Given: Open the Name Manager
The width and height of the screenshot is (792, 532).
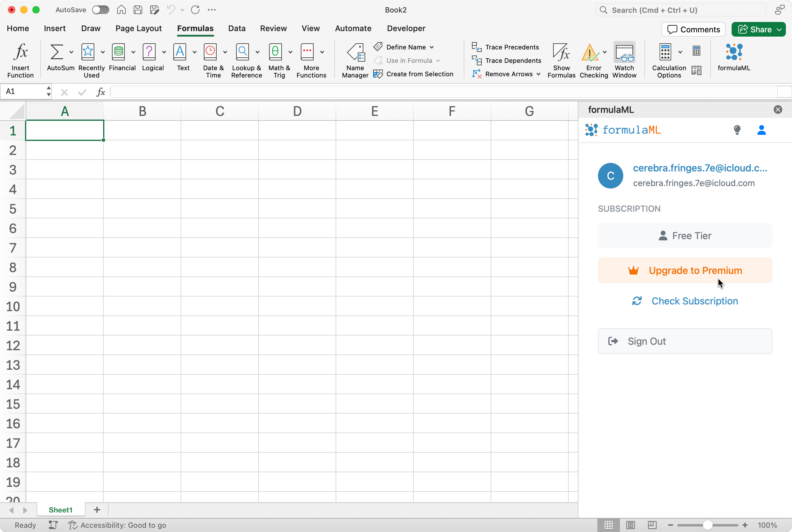Looking at the screenshot, I should click(x=355, y=52).
